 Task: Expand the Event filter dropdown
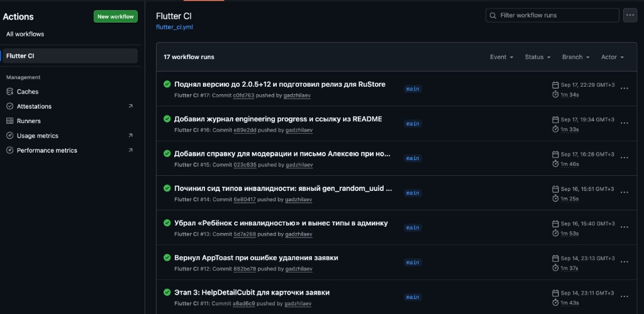pyautogui.click(x=501, y=57)
